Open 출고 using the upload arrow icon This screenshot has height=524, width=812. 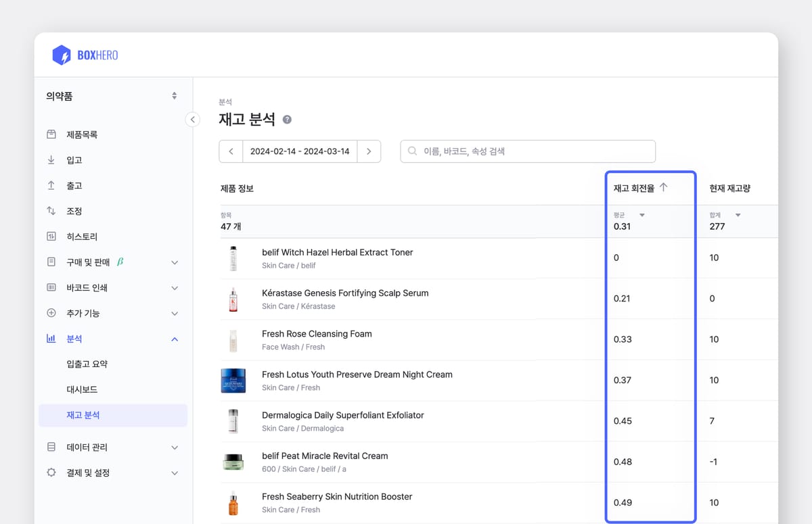click(x=51, y=185)
